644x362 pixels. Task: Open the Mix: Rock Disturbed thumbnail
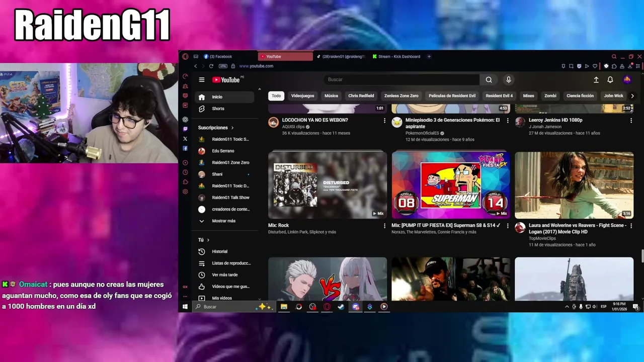pyautogui.click(x=328, y=185)
